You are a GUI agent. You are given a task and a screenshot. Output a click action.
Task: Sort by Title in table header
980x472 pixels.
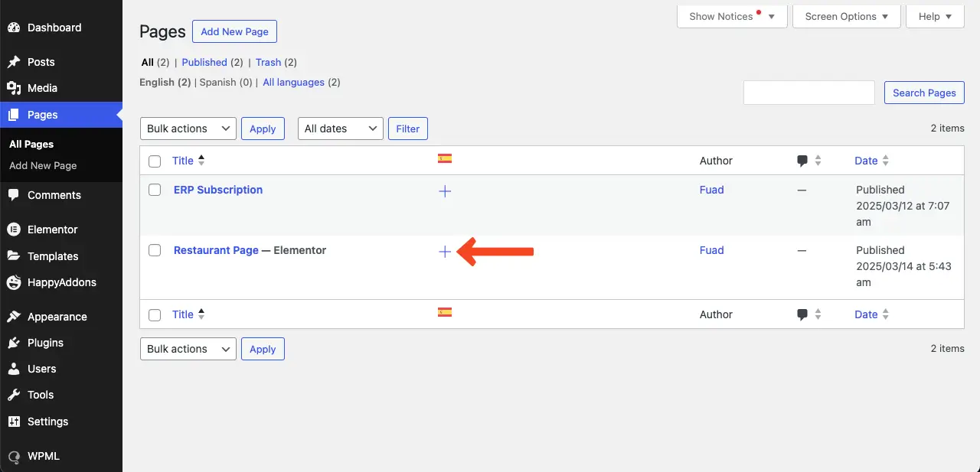[x=188, y=161]
